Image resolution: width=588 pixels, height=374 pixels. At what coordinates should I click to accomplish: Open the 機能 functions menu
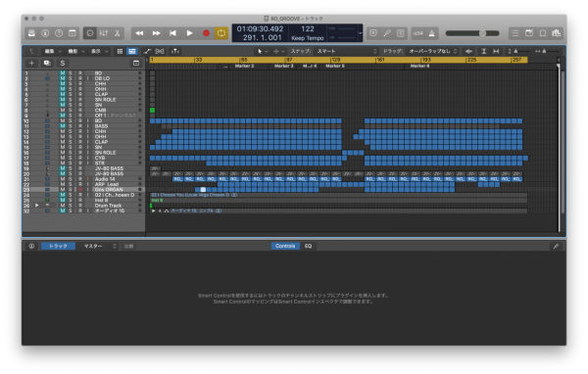(x=75, y=51)
